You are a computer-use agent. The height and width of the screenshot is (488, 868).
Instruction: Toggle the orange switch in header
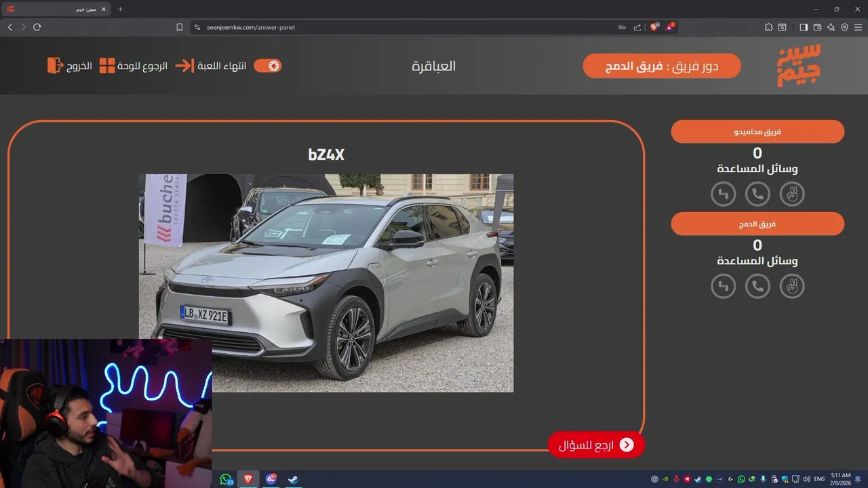pyautogui.click(x=267, y=66)
